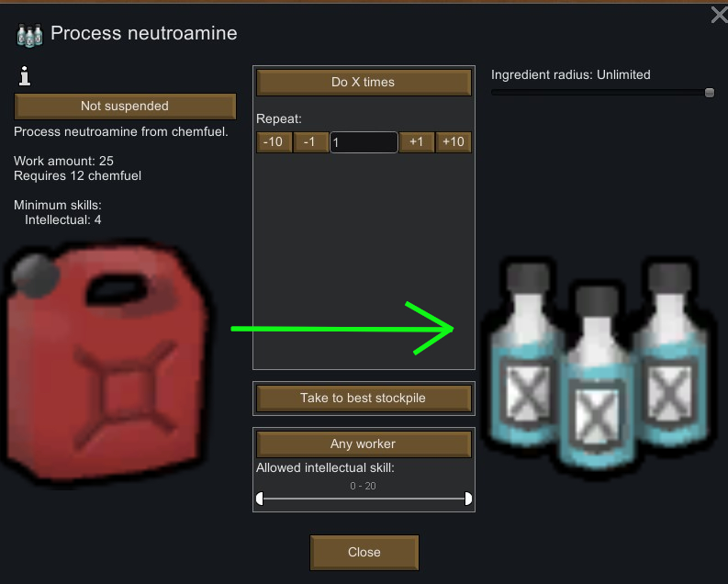
Task: Open the 'Do X times' repeat mode dropdown
Action: point(364,82)
